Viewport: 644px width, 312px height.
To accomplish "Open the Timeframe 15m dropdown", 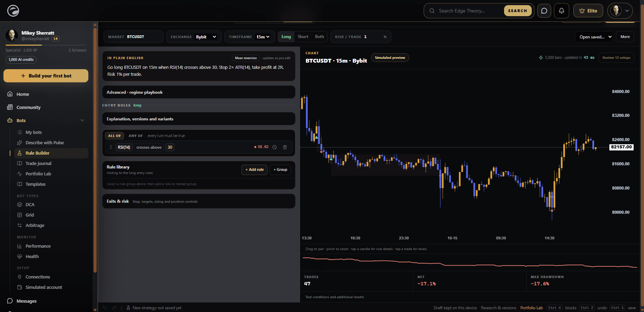I will (263, 37).
